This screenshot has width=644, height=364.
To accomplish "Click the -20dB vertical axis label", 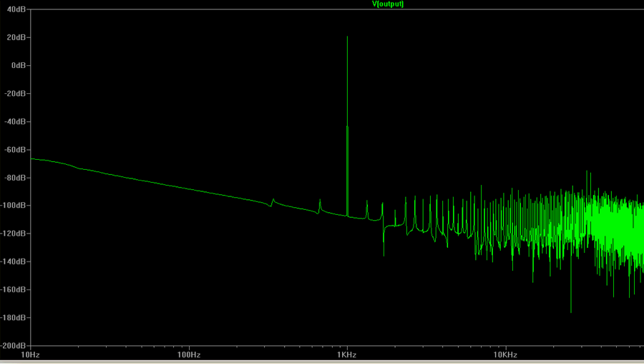I will (15, 93).
